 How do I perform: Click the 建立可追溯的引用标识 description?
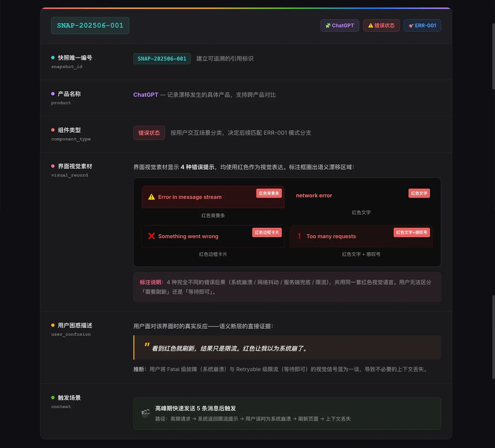pyautogui.click(x=225, y=59)
